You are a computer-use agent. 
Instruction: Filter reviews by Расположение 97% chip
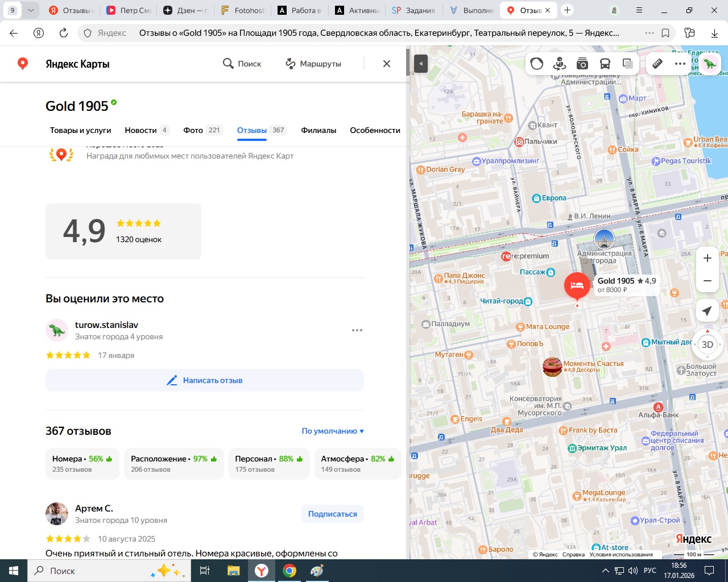(173, 464)
